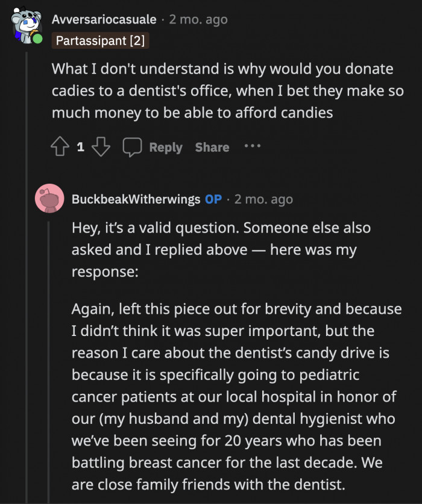Open timestamp on BuckbeakWitherwings' reply
422x504 pixels.
(263, 199)
